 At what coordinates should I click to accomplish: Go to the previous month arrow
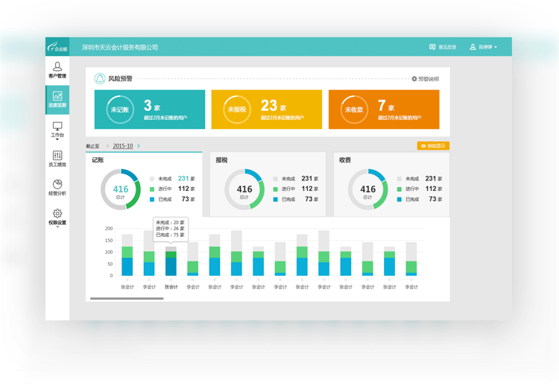[107, 146]
